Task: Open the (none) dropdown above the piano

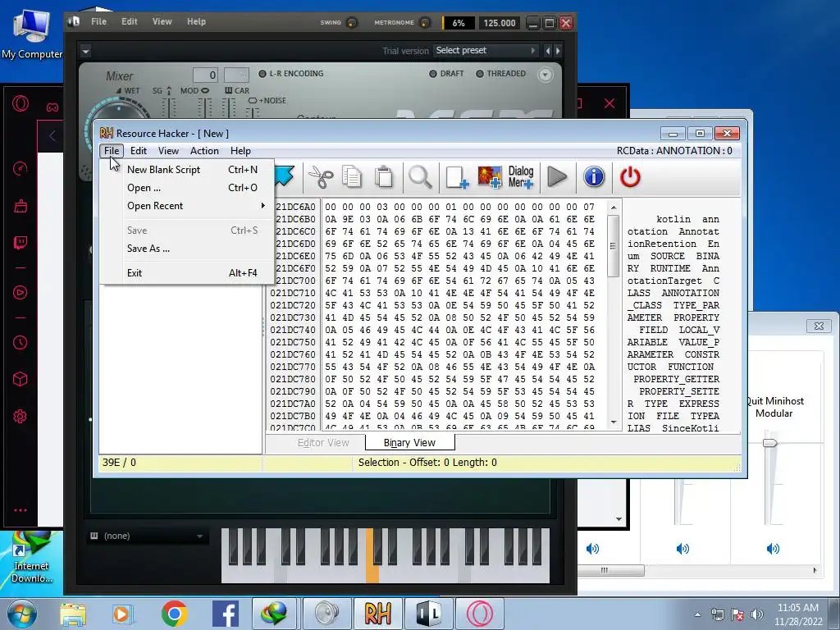Action: click(x=146, y=536)
